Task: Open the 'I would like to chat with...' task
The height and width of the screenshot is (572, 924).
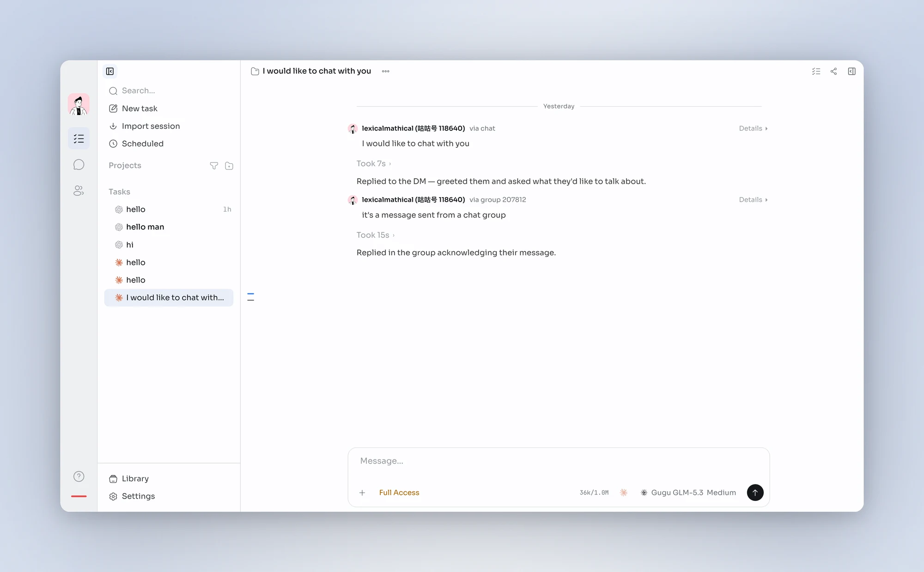Action: pos(169,298)
